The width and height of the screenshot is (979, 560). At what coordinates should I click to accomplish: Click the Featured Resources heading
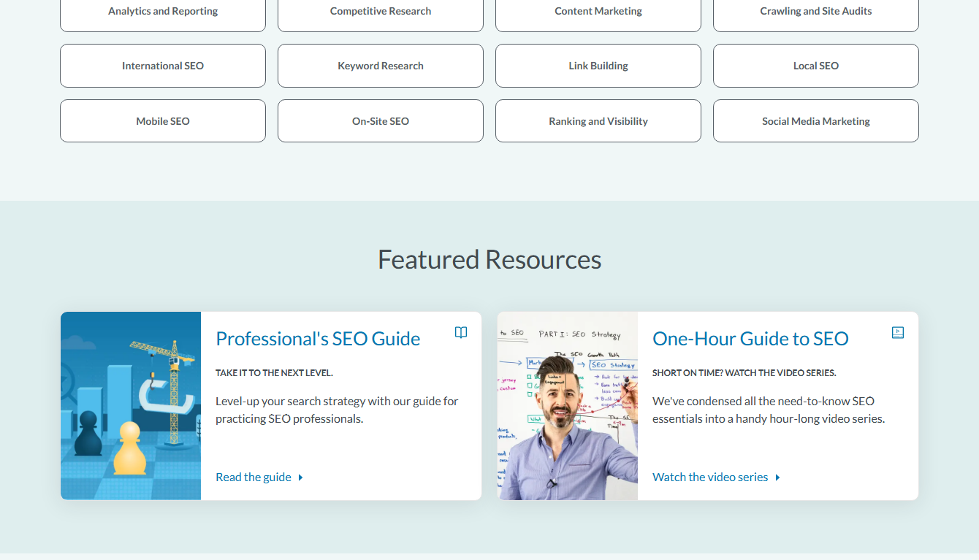[489, 259]
